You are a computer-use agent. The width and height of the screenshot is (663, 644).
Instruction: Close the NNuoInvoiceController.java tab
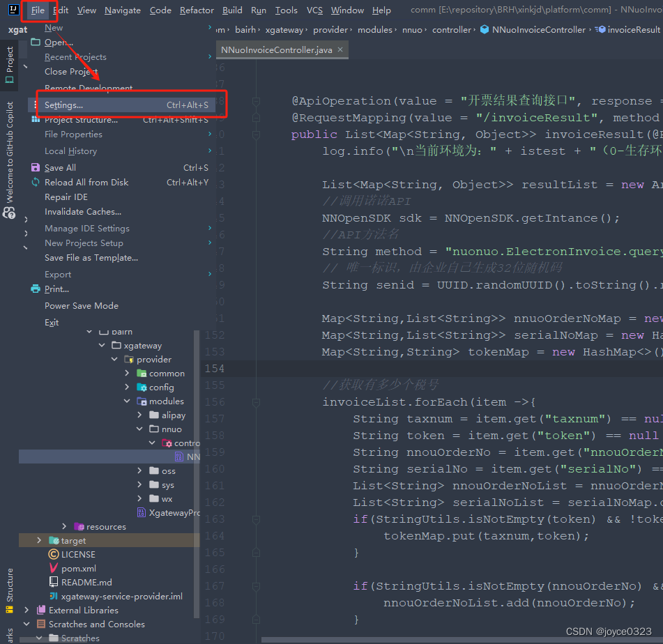tap(340, 49)
